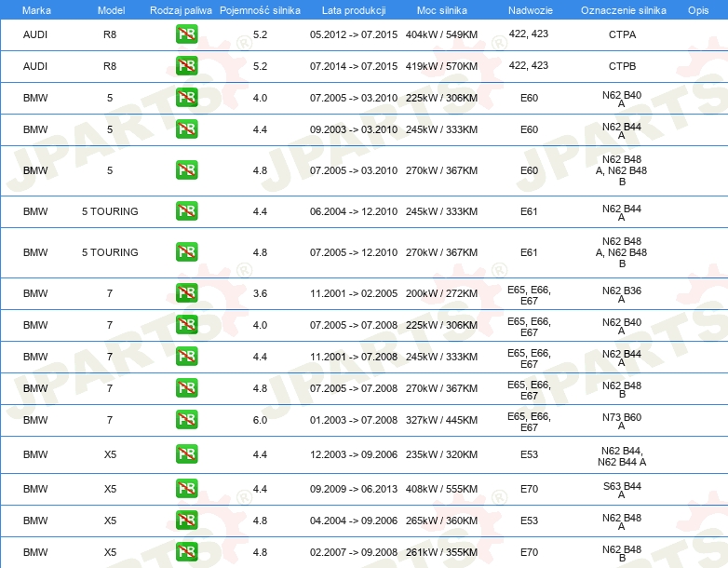728x568 pixels.
Task: Click the fuel icon for the BMW 5 4.4 E60 row
Action: pos(186,129)
